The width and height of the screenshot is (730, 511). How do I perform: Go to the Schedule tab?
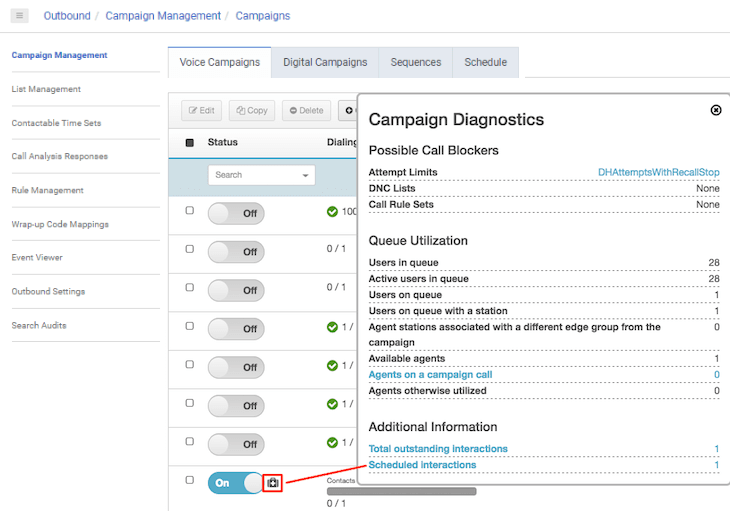pyautogui.click(x=485, y=62)
